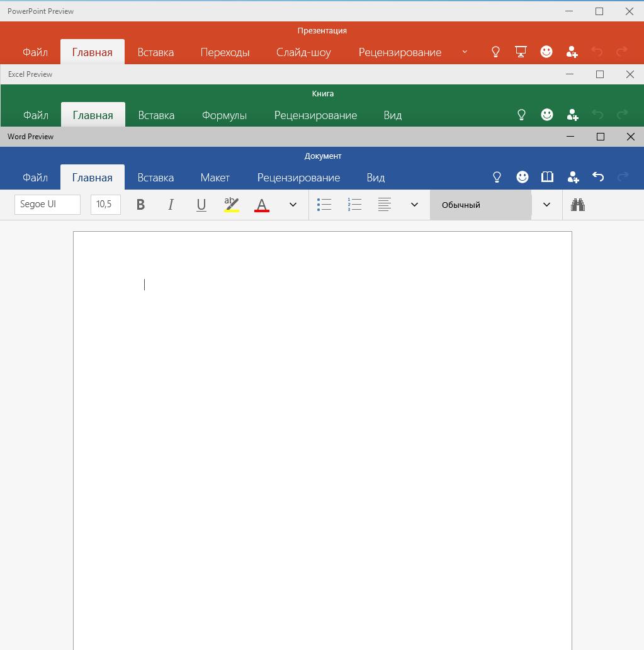Screen dimensions: 644x650
Task: Select Главная tab in PowerPoint
Action: coord(93,52)
